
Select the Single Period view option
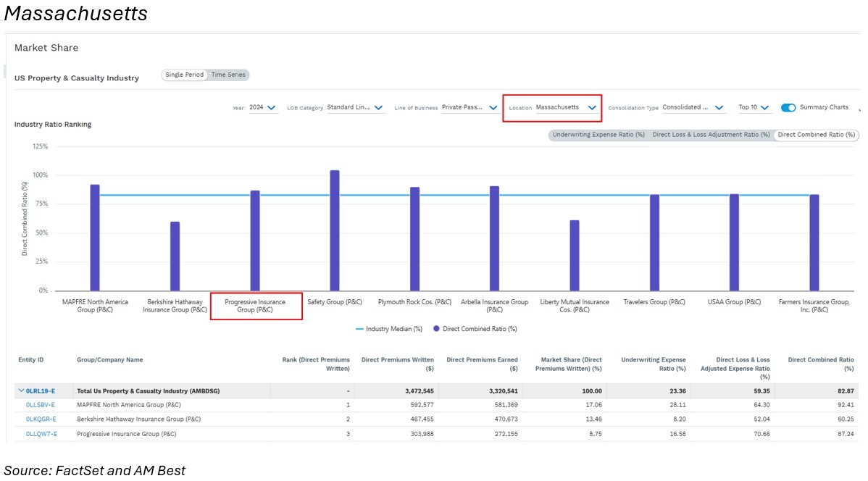click(x=185, y=75)
